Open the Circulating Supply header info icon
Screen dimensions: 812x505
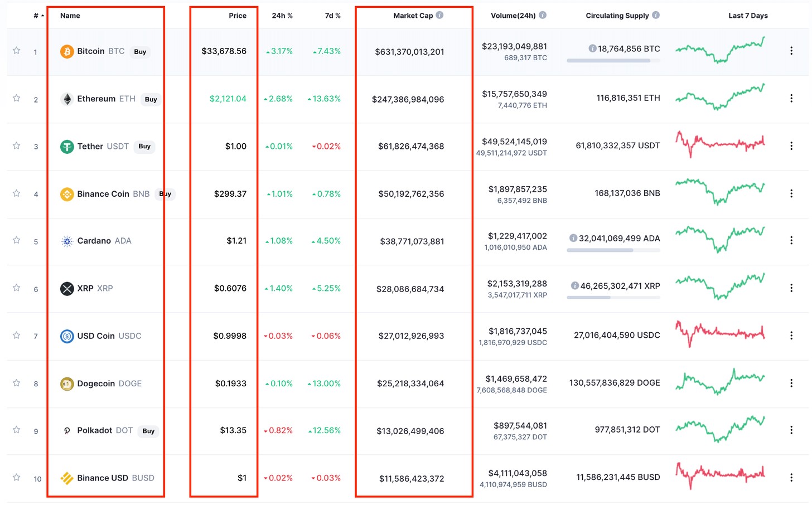click(656, 15)
